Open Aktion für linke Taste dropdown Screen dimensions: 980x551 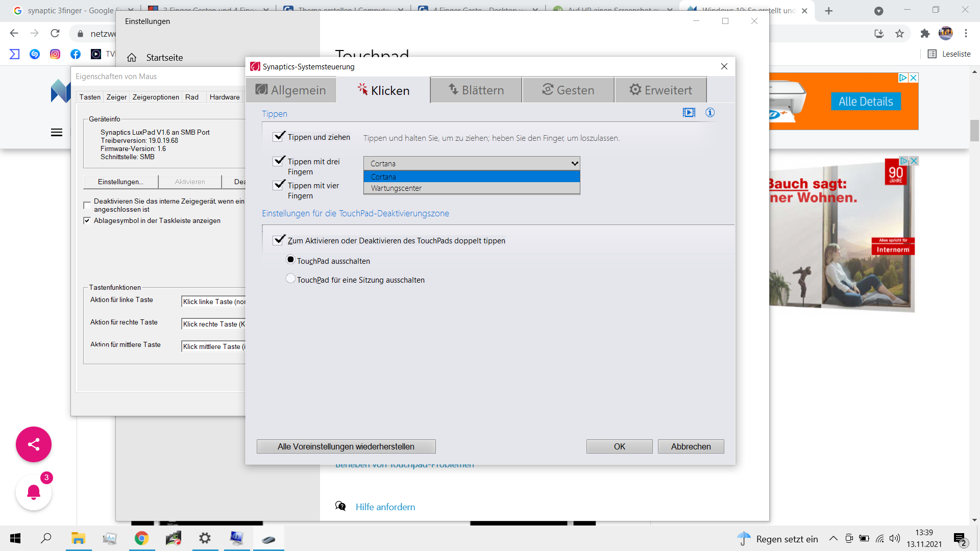coord(214,302)
